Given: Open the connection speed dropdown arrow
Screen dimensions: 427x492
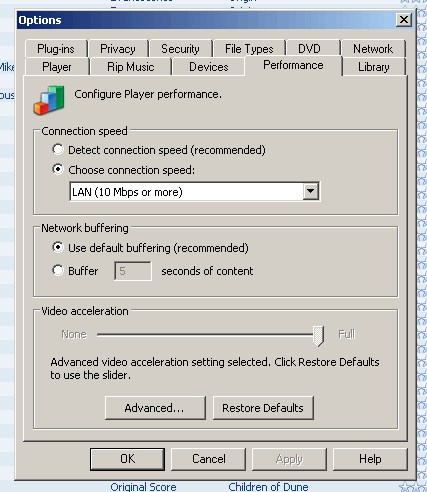Looking at the screenshot, I should click(x=310, y=191).
